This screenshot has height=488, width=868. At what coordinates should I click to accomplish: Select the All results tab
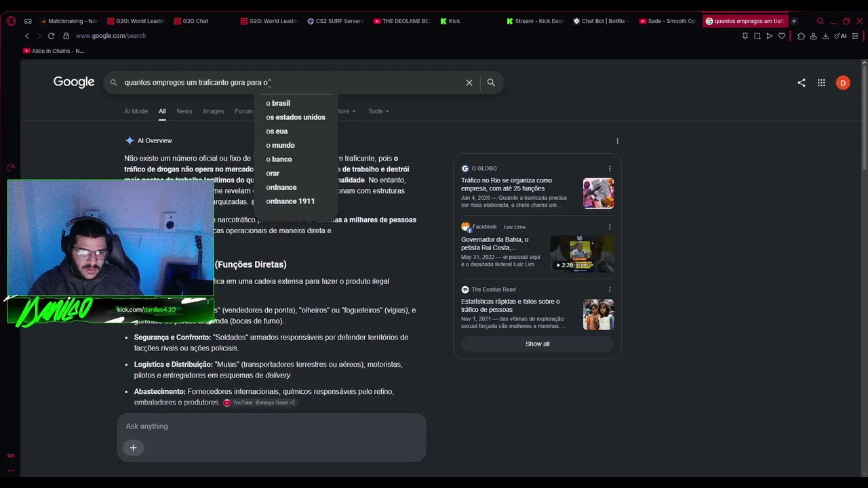(x=162, y=111)
